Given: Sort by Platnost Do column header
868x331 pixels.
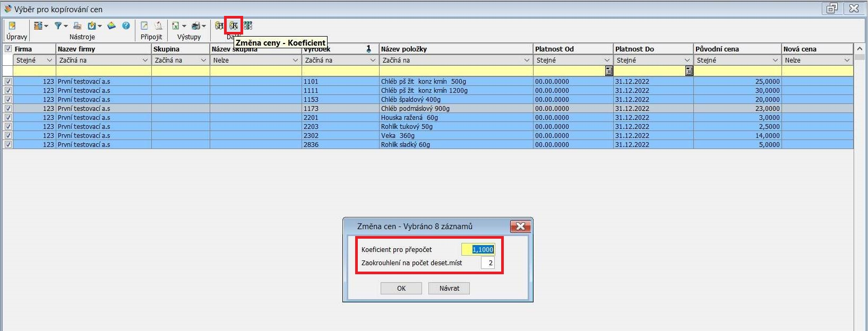Looking at the screenshot, I should pyautogui.click(x=652, y=49).
